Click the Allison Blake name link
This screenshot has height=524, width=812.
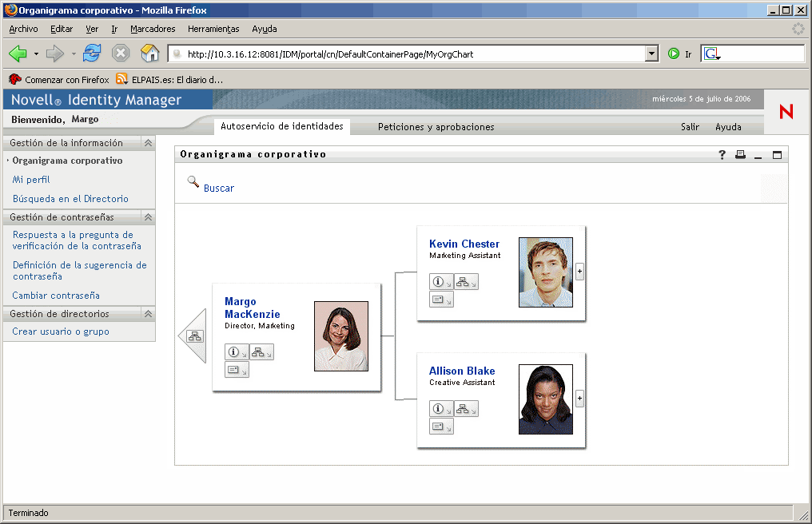pos(462,371)
